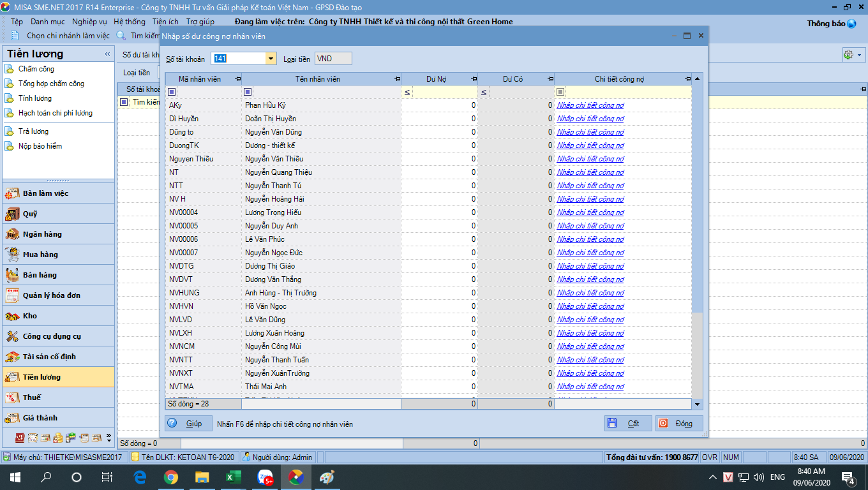This screenshot has height=490, width=868.
Task: Open the Danh mục menu
Action: (47, 22)
